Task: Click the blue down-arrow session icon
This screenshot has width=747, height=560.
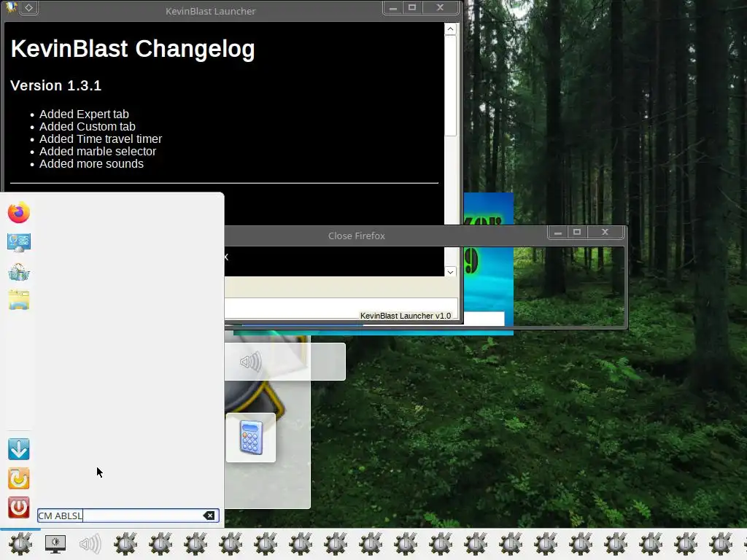Action: [18, 449]
